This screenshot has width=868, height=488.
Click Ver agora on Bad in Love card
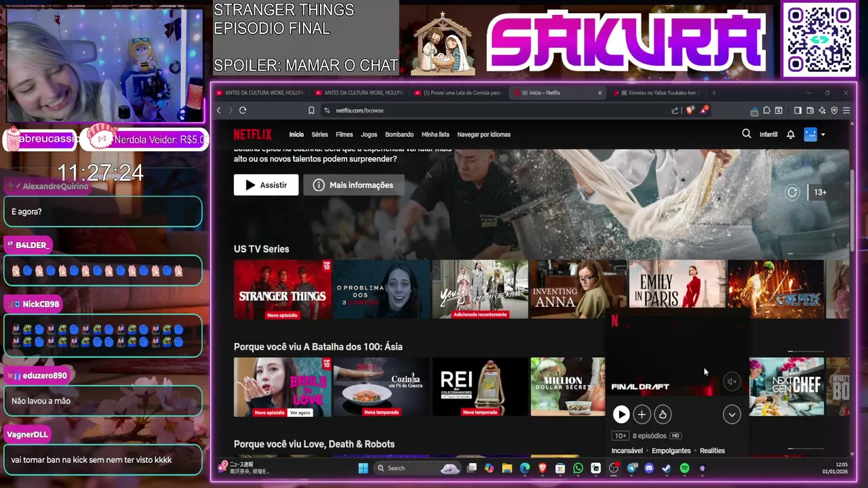300,412
